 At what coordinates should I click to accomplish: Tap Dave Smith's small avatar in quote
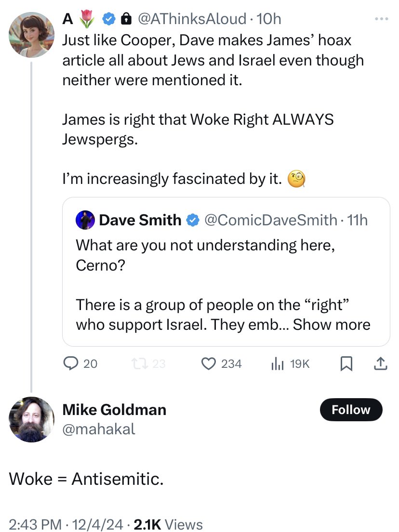click(85, 220)
